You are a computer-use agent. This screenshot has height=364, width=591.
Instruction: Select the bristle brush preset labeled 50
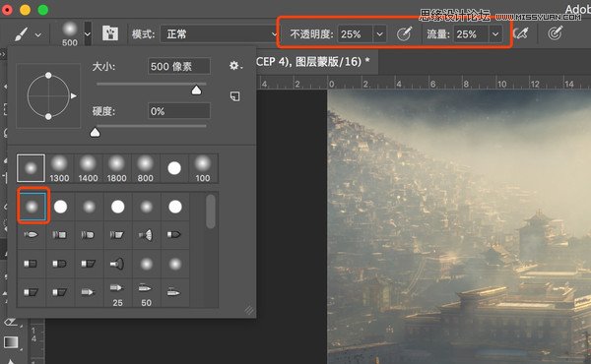[146, 293]
